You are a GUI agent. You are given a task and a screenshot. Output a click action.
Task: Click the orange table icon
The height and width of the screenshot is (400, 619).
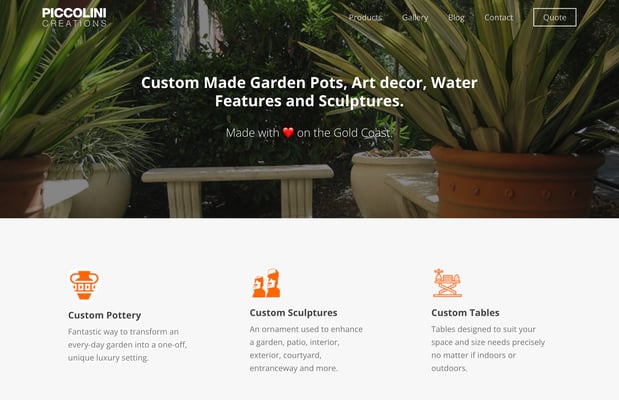(x=447, y=283)
